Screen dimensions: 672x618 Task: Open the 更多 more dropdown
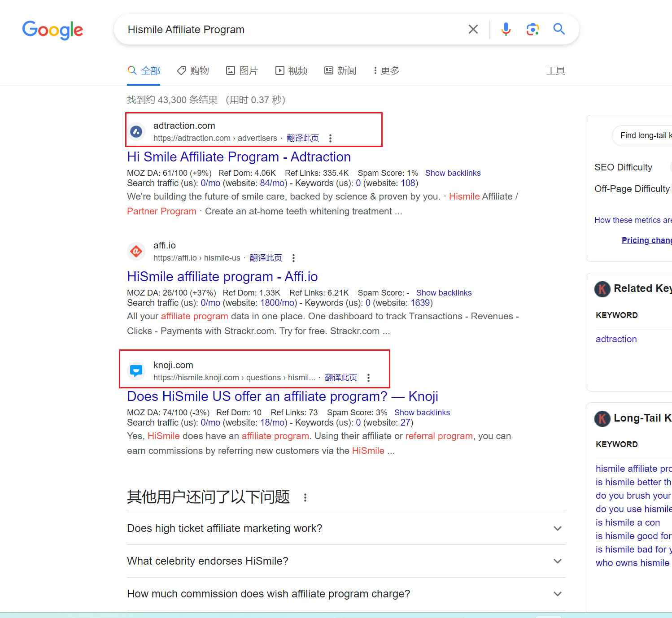point(386,71)
